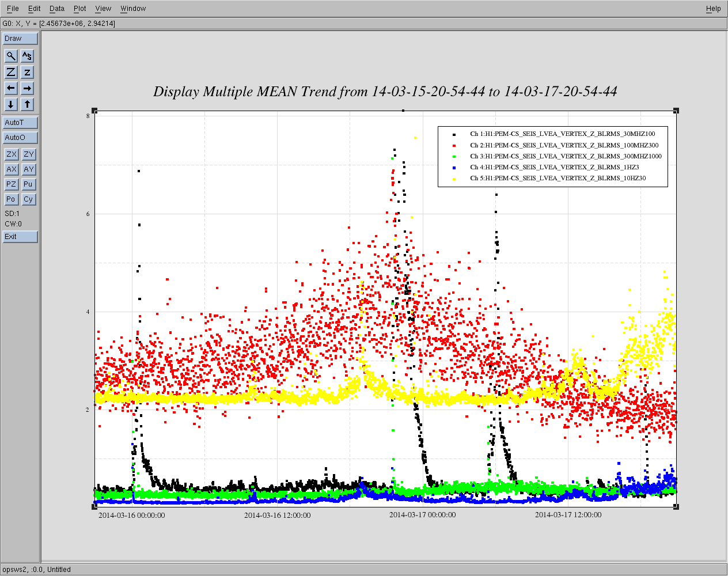Screen dimensions: 728x576
Task: Click the yellow Ch 5 legend marker
Action: [454, 179]
